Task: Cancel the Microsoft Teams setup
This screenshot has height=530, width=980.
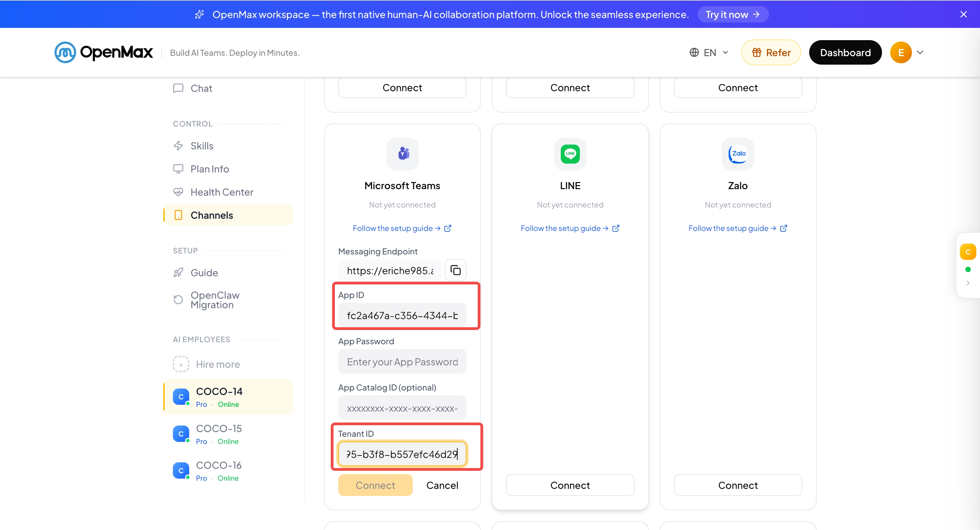Action: (x=442, y=485)
